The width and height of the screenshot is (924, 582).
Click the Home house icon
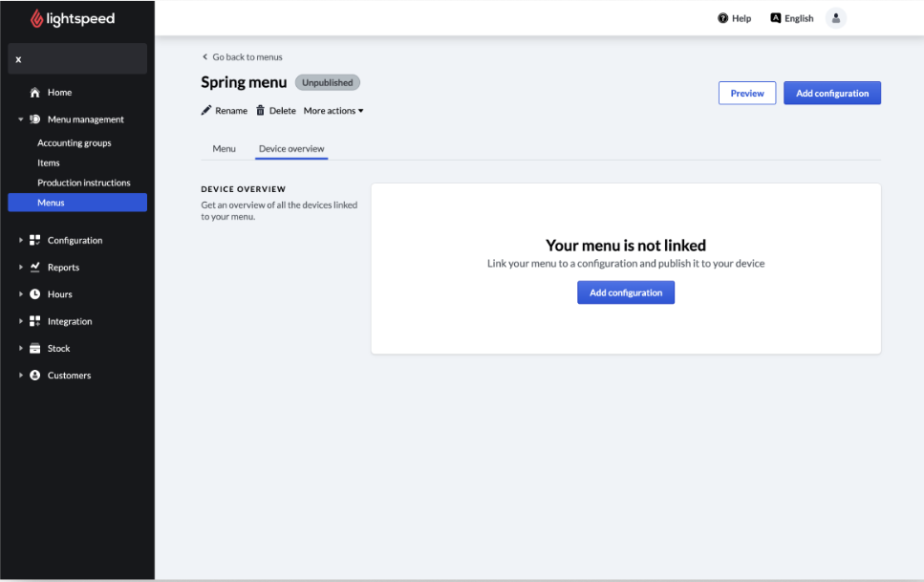(35, 93)
